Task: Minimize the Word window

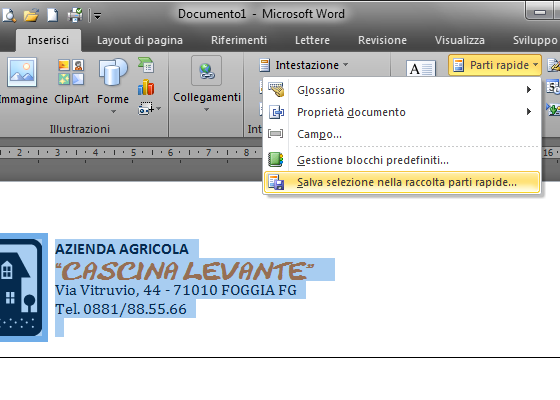Action: coord(540,12)
